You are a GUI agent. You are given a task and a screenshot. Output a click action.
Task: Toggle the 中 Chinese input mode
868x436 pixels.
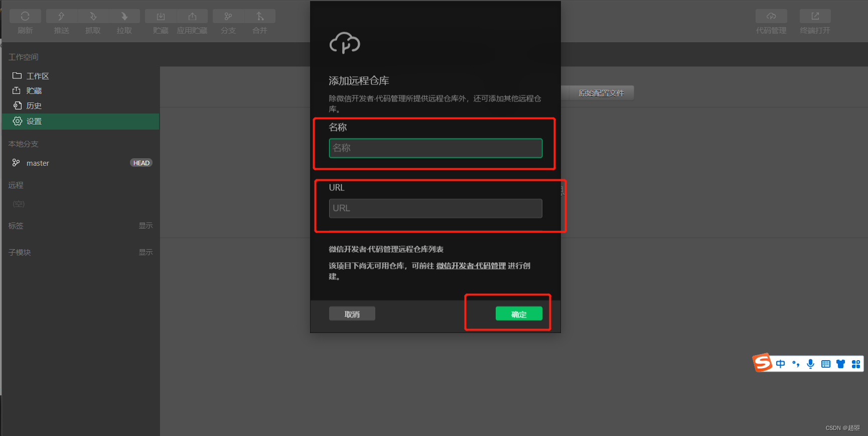(781, 364)
